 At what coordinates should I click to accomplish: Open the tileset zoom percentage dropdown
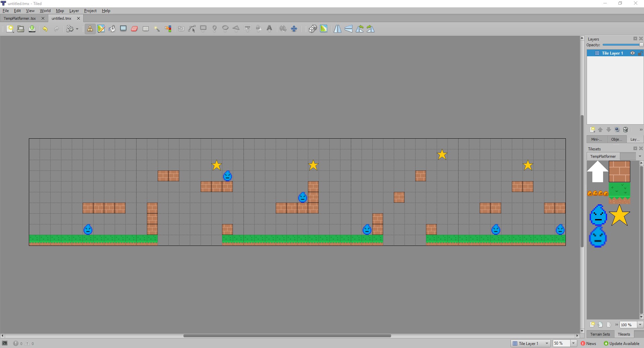coord(640,325)
